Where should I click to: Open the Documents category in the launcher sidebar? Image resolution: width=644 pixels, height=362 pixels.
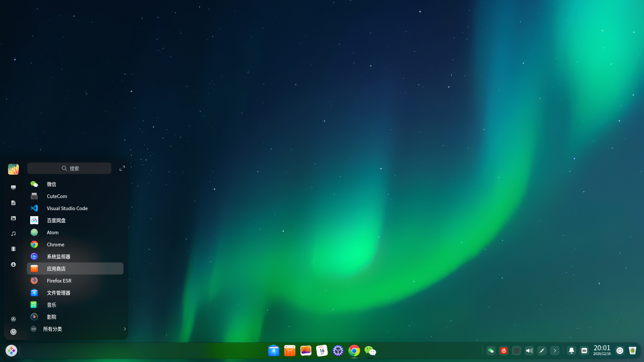coord(13,203)
